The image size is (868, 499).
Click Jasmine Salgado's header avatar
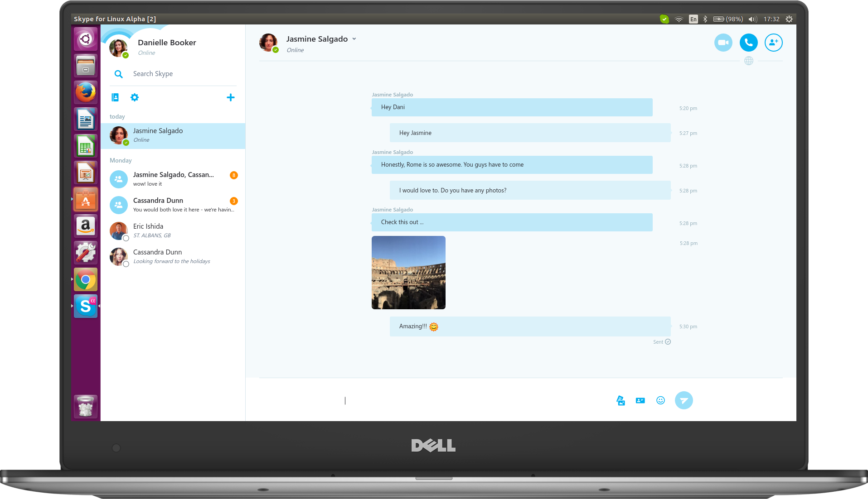[268, 43]
